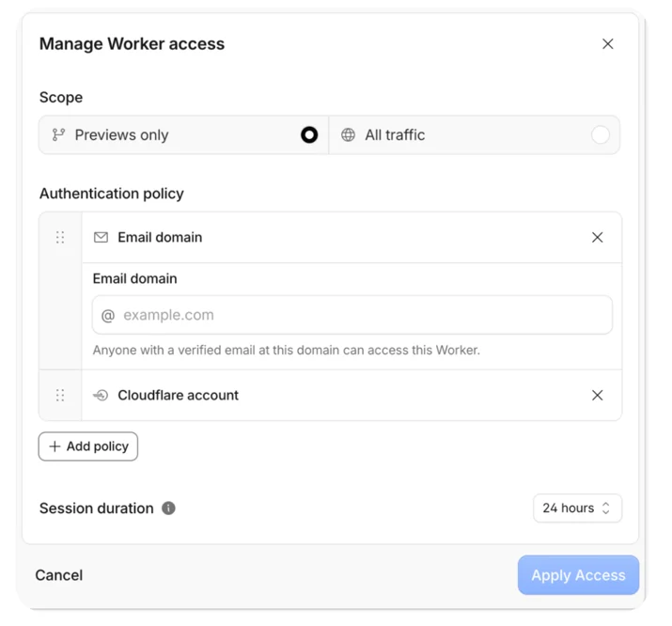Open the 24 hours session duration dropdown
Image resolution: width=672 pixels, height=626 pixels.
tap(577, 509)
